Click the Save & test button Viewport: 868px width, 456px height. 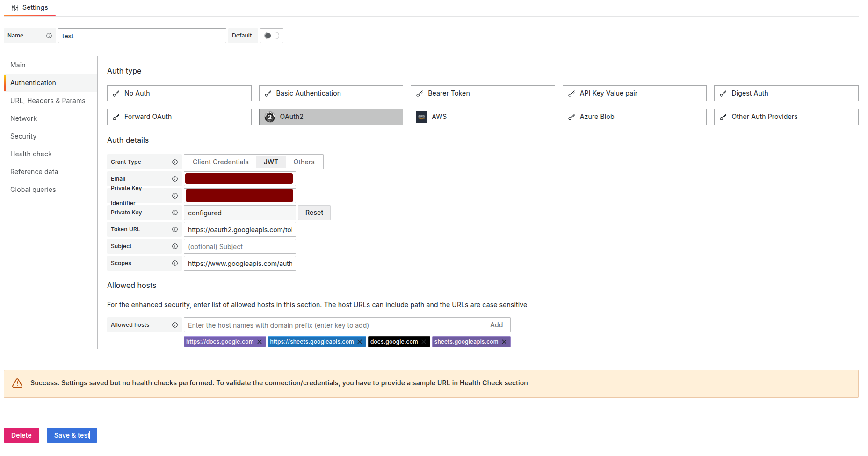pyautogui.click(x=72, y=435)
